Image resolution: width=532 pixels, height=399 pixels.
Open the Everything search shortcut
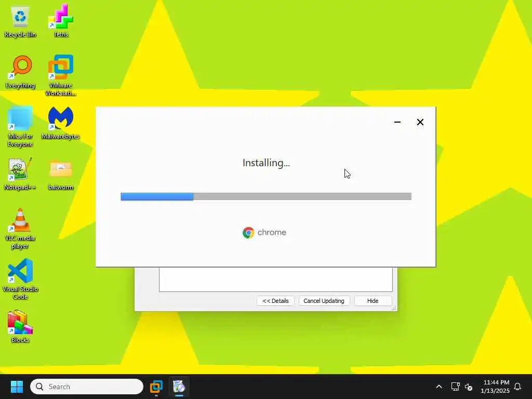point(20,72)
